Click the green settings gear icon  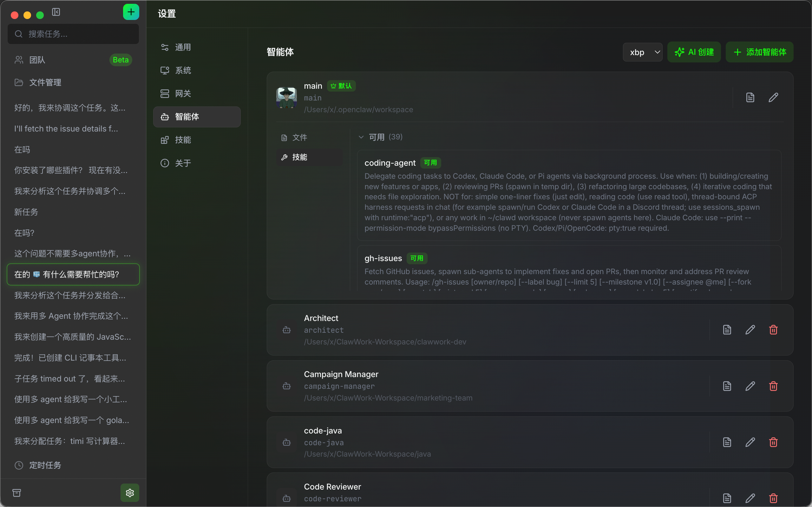click(130, 492)
